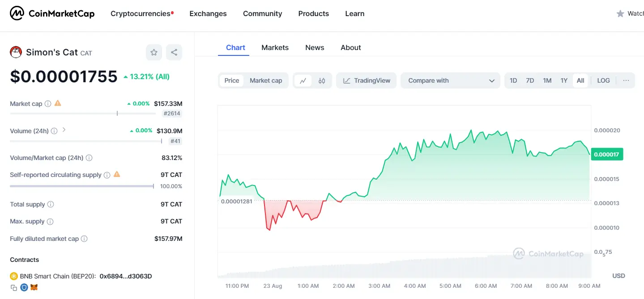Toggle chart to Market cap view
644x299 pixels.
point(266,80)
